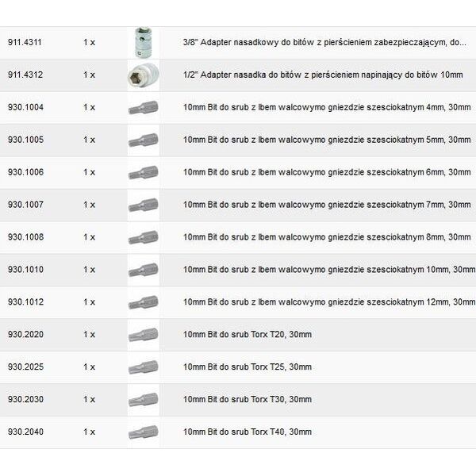The height and width of the screenshot is (476, 476).
Task: Click the 930.1008 bit image
Action: [144, 237]
